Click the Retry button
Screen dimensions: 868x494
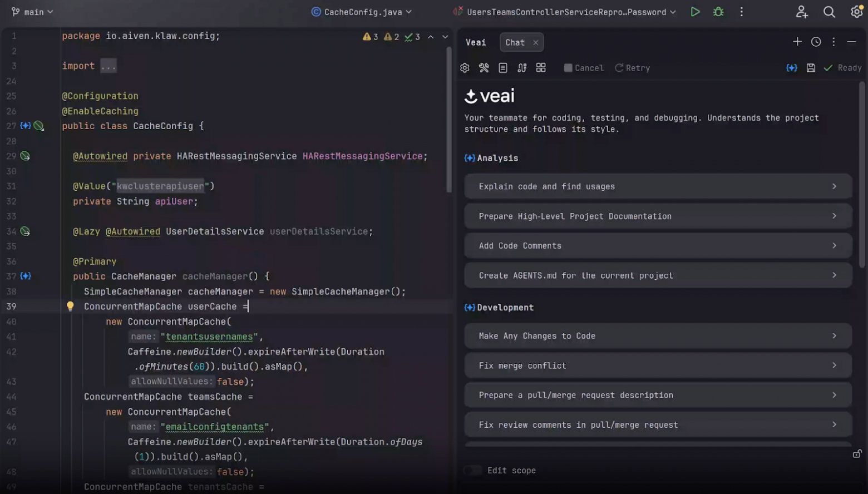632,68
